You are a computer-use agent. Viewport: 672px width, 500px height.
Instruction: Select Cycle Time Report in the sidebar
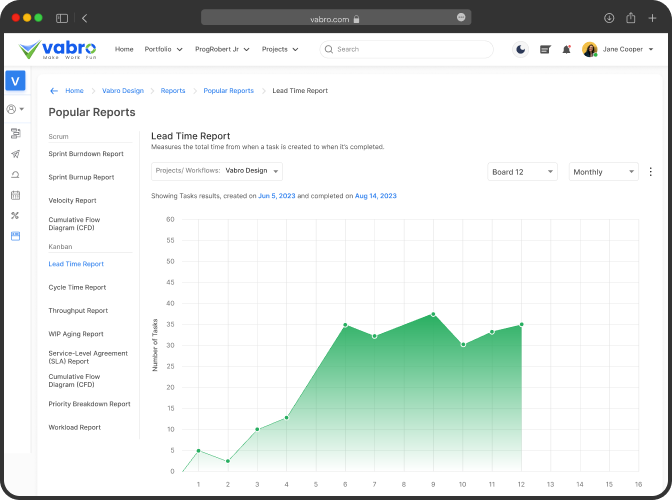pos(77,287)
